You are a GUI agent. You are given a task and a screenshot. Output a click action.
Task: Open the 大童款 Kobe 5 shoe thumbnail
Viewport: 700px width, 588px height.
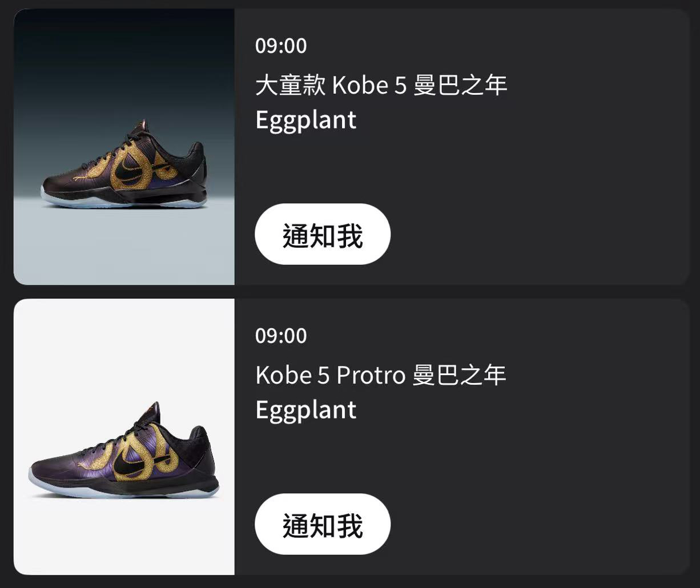tap(124, 147)
